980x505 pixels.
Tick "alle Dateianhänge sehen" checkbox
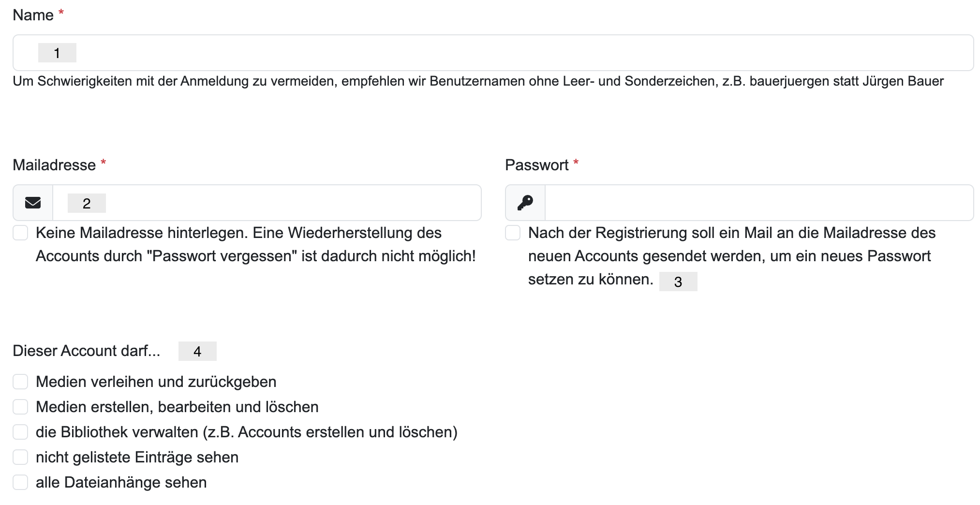20,482
